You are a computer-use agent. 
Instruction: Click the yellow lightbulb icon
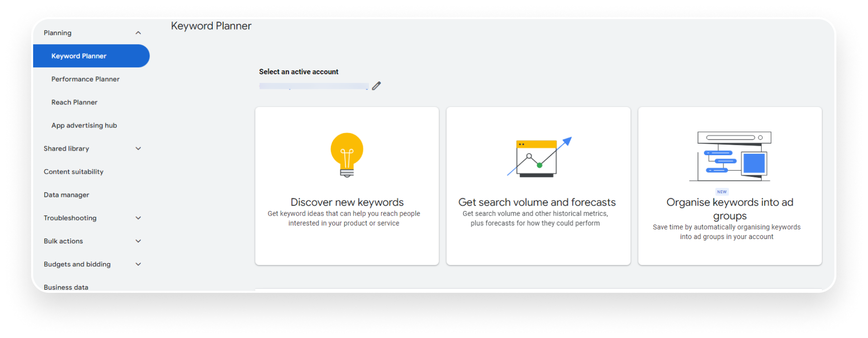pos(347,155)
